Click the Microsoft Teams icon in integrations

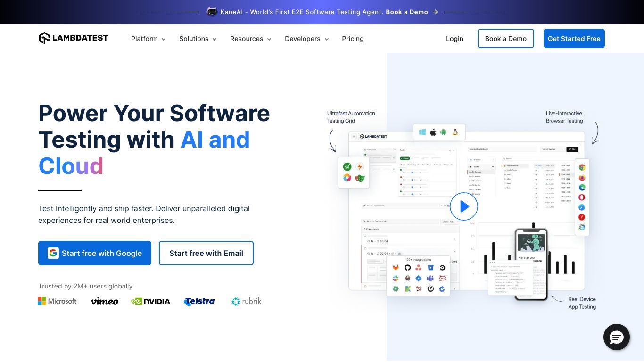pyautogui.click(x=430, y=279)
